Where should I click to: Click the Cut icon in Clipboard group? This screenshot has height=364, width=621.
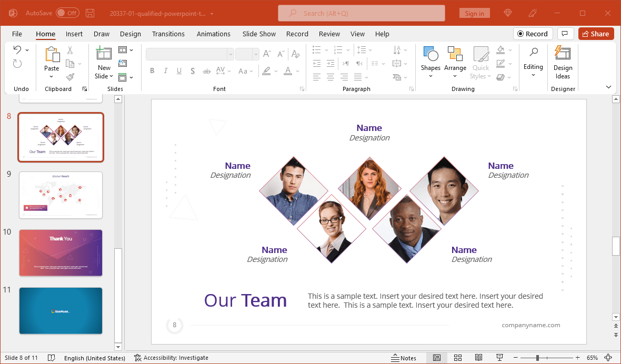coord(69,50)
